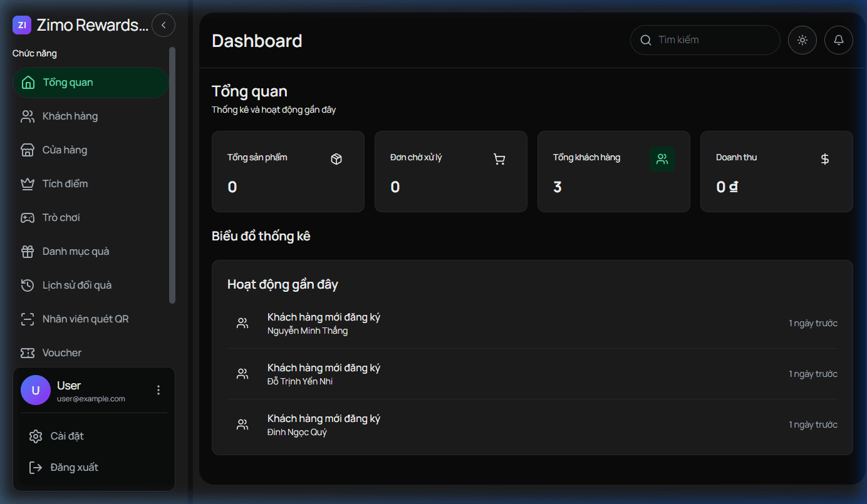Click inside the Tìm kiếm search field
The image size is (867, 504).
tap(705, 40)
